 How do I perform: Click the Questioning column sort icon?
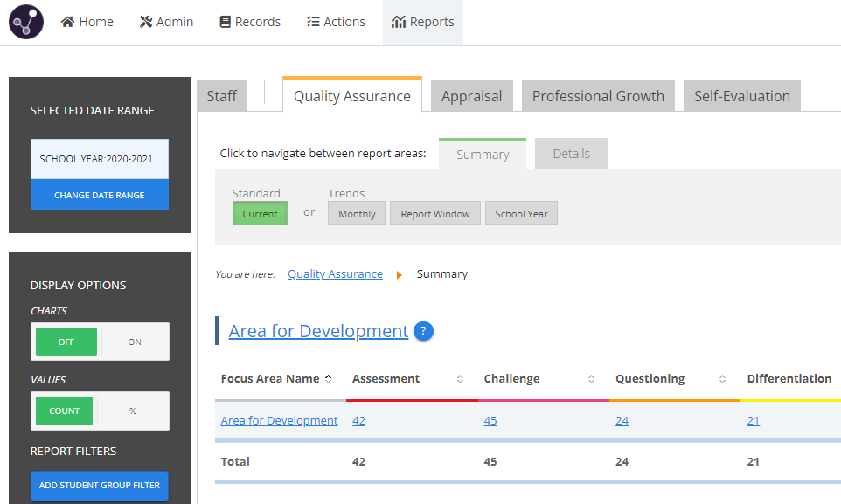[x=723, y=379]
